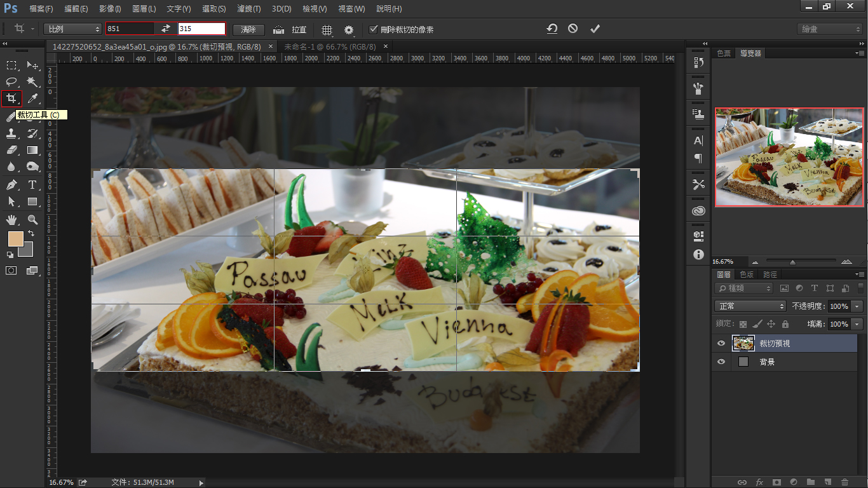Open the 編輯(E) menu

click(76, 9)
